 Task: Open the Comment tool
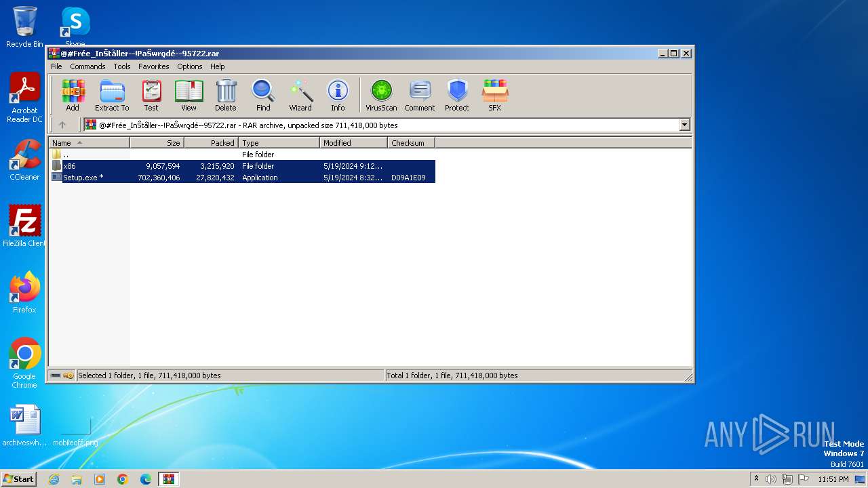420,95
